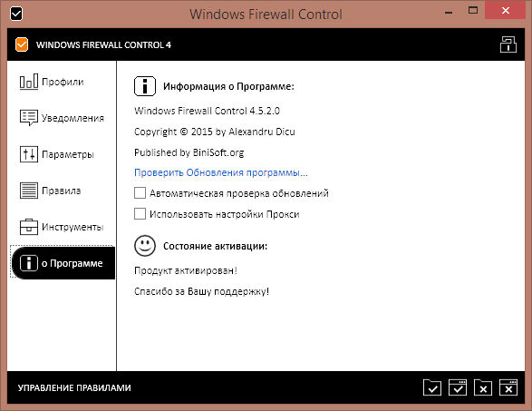Image resolution: width=532 pixels, height=411 pixels.
Task: Click the save-layout icon in the header
Action: pyautogui.click(x=508, y=44)
